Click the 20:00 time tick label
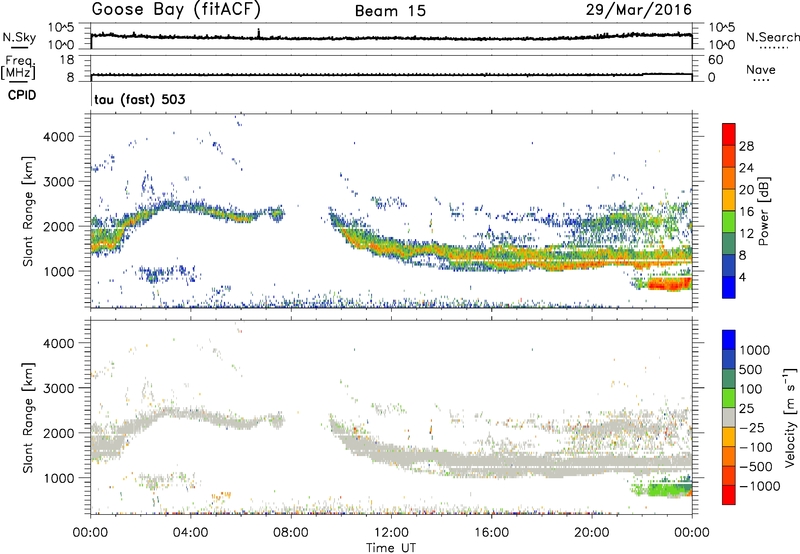This screenshot has height=554, width=800. pos(591,533)
